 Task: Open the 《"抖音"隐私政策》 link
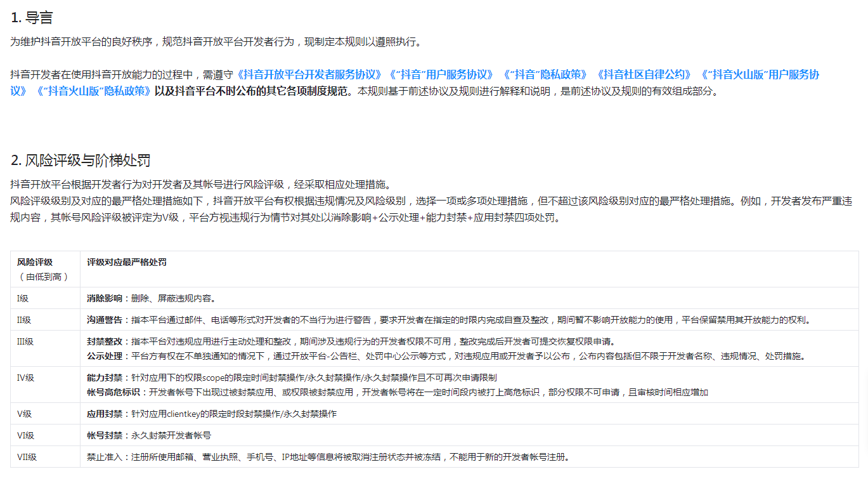coord(545,75)
